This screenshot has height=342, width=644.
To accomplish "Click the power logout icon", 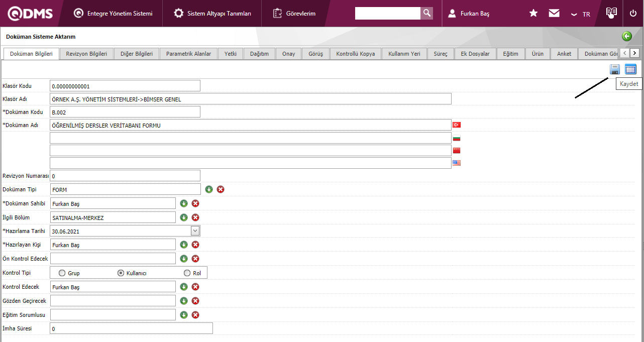I will pos(633,14).
